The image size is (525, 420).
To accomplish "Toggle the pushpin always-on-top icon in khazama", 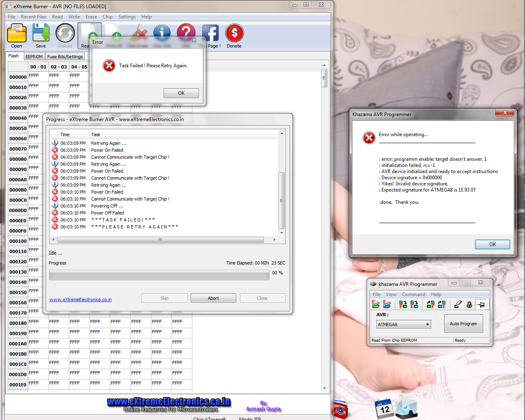I will [x=481, y=304].
